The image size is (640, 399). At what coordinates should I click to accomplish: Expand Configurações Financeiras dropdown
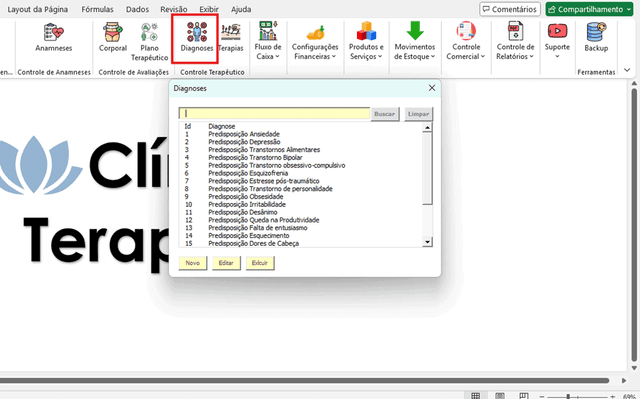(x=315, y=41)
